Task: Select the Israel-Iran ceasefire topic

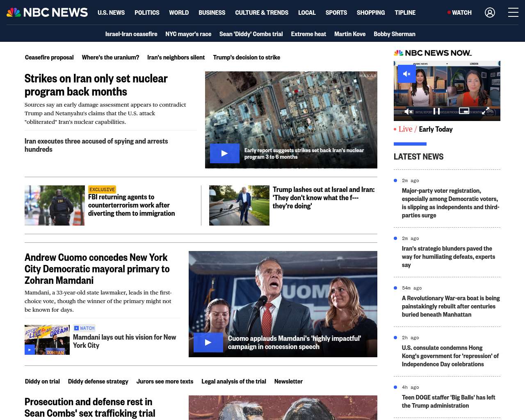Action: click(131, 34)
